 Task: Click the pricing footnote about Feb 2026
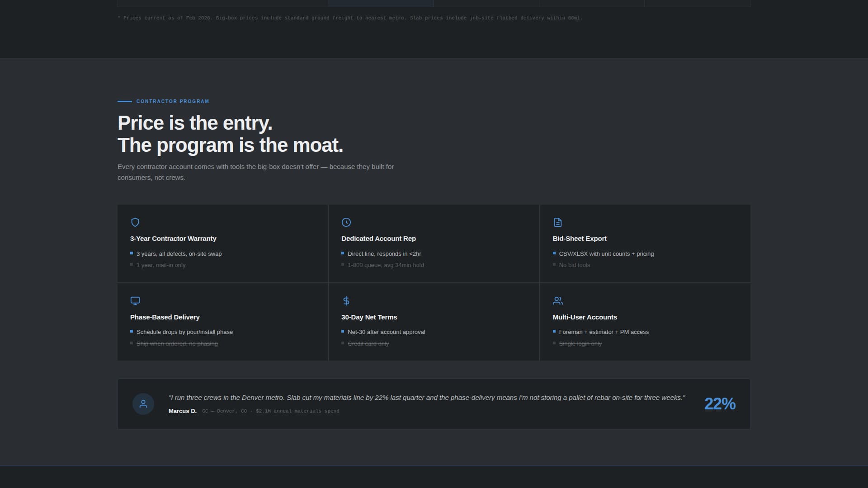pyautogui.click(x=350, y=18)
